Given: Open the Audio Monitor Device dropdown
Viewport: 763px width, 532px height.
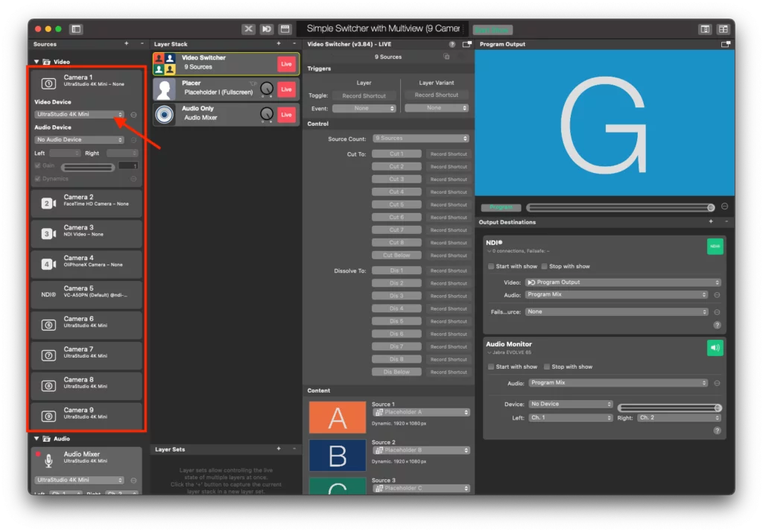Looking at the screenshot, I should pyautogui.click(x=570, y=404).
